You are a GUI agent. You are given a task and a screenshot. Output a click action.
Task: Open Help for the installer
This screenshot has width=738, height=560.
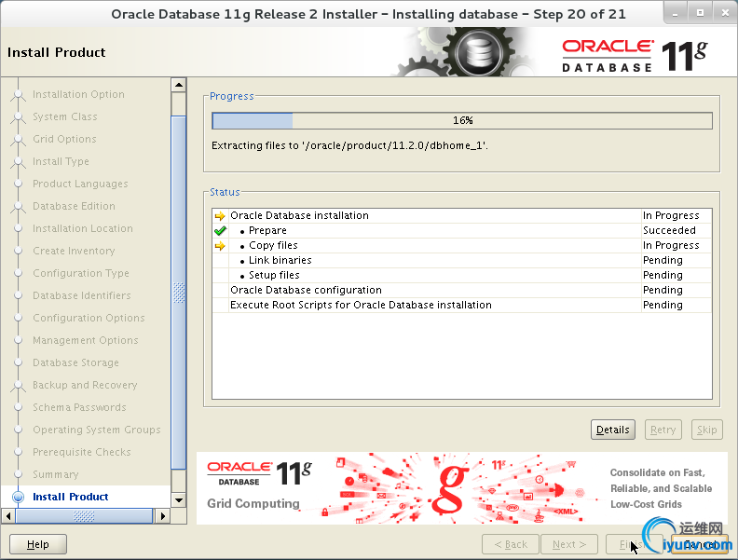click(x=37, y=544)
